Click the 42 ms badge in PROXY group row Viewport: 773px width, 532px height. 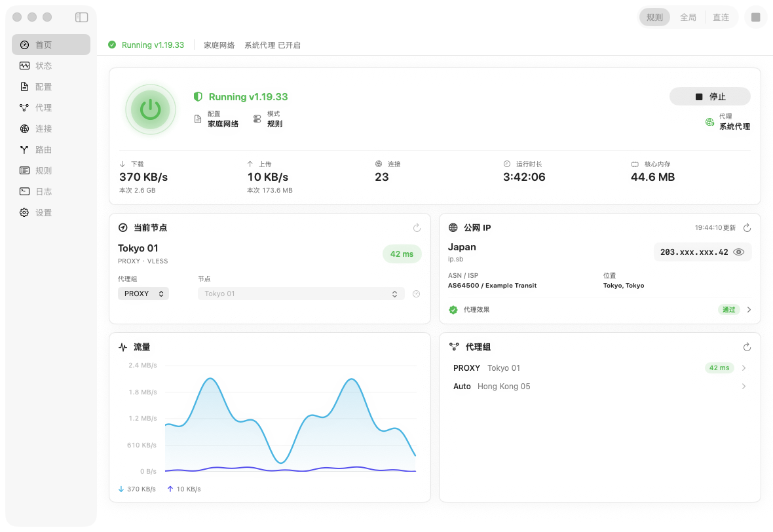pyautogui.click(x=719, y=368)
